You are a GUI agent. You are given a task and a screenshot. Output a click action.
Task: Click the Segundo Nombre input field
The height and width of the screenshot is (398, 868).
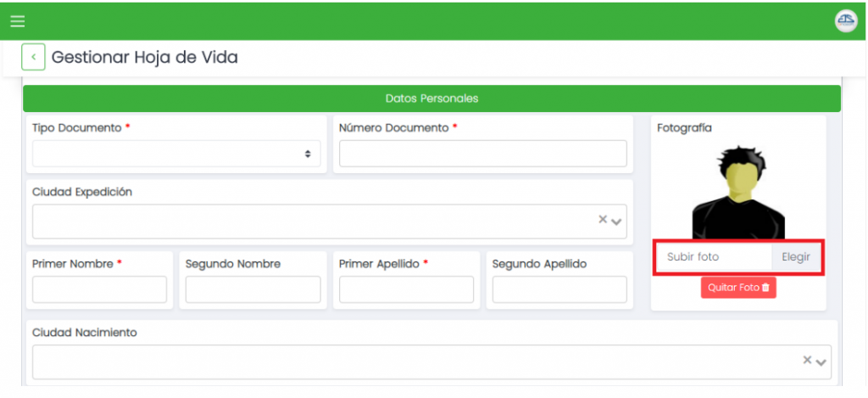253,290
